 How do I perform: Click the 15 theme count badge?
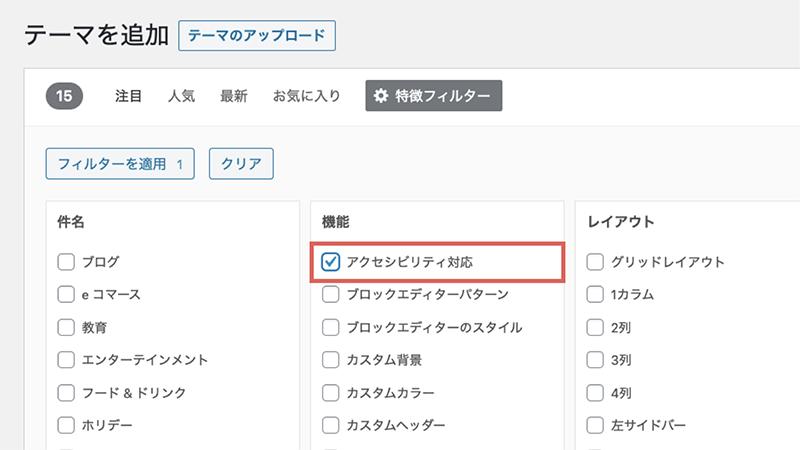[64, 96]
